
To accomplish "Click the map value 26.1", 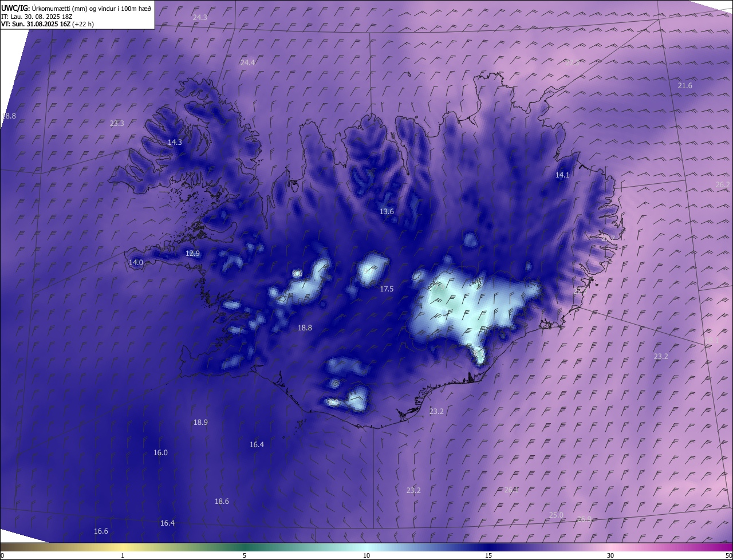I will (511, 490).
